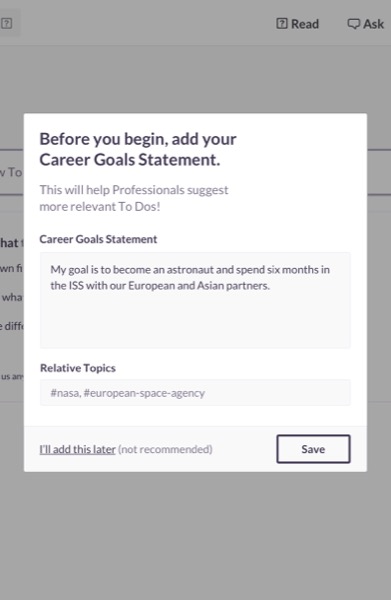
Task: Click into the Career Goals Statement text area
Action: [x=195, y=300]
